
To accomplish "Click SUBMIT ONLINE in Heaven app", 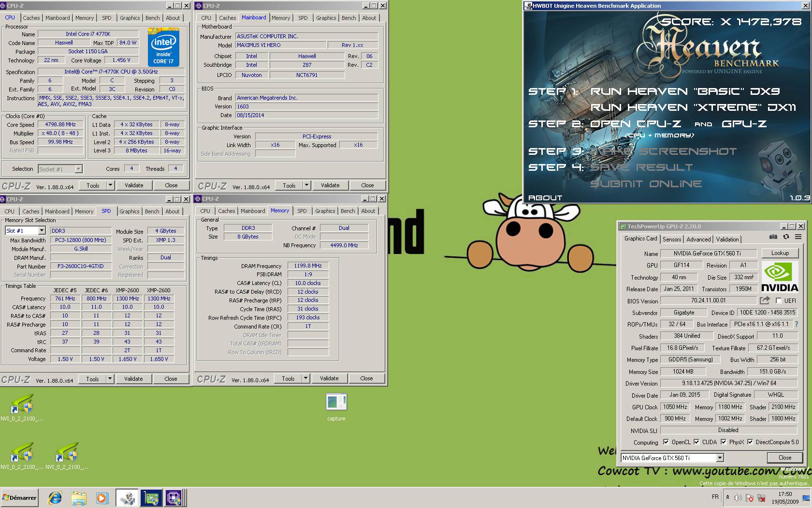I will (x=646, y=184).
